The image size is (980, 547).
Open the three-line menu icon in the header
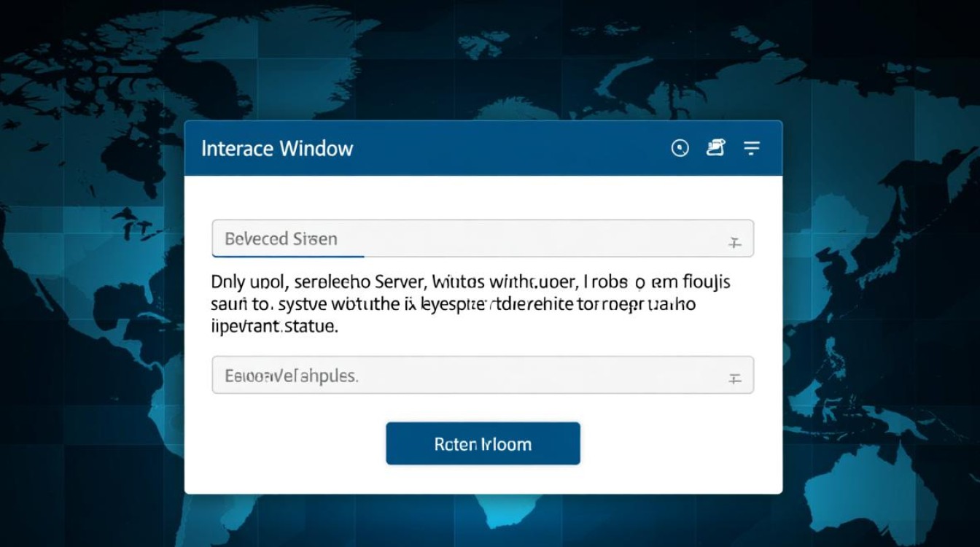(752, 149)
